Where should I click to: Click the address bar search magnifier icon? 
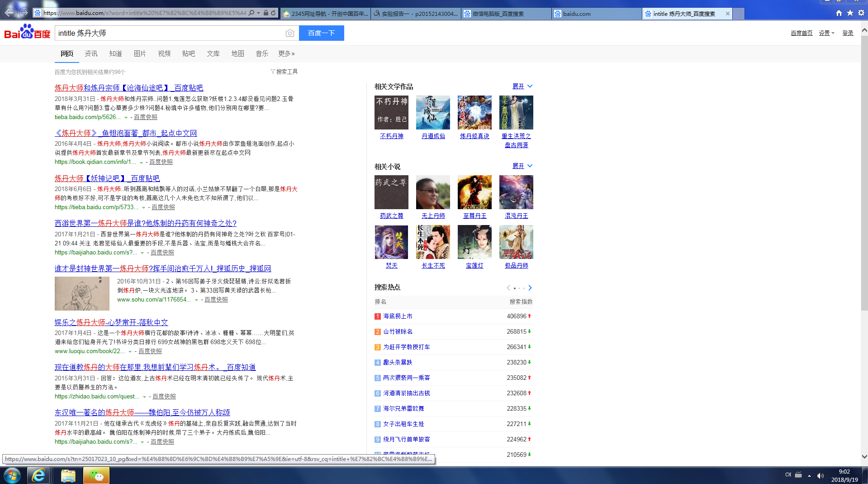coord(251,13)
